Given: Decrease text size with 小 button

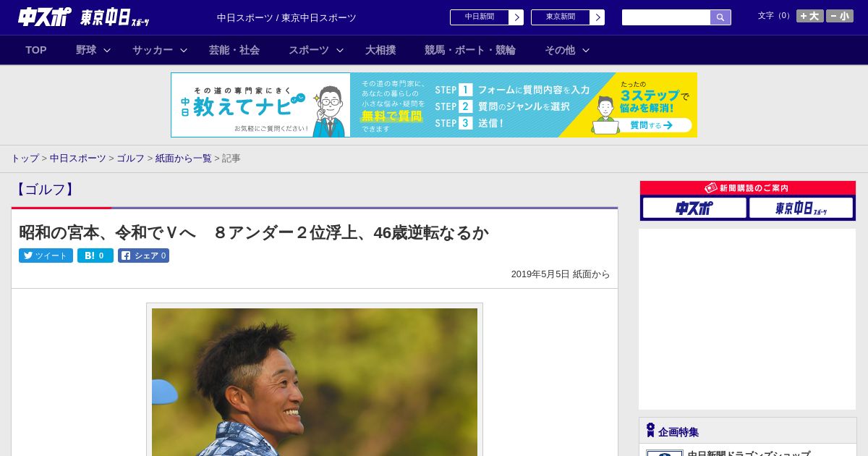Looking at the screenshot, I should point(840,16).
